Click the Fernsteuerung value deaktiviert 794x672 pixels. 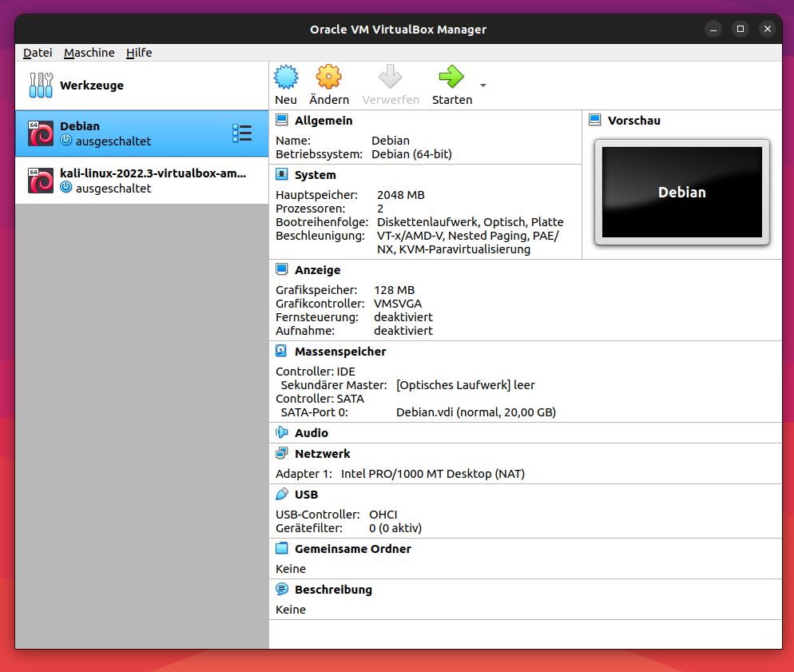pos(403,317)
